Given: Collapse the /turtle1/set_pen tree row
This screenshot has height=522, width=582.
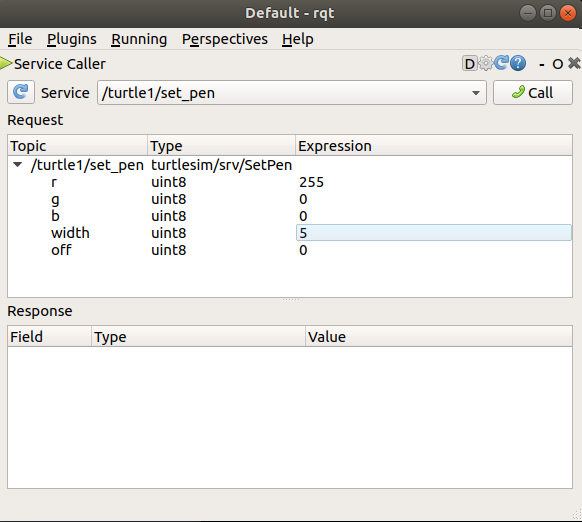Looking at the screenshot, I should click(x=17, y=164).
